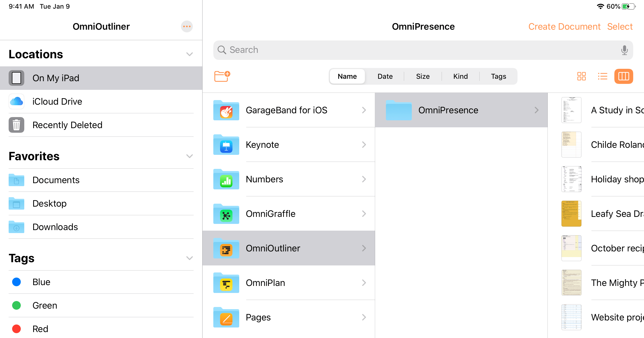This screenshot has width=644, height=338.
Task: Collapse the Favorites section
Action: click(x=190, y=156)
